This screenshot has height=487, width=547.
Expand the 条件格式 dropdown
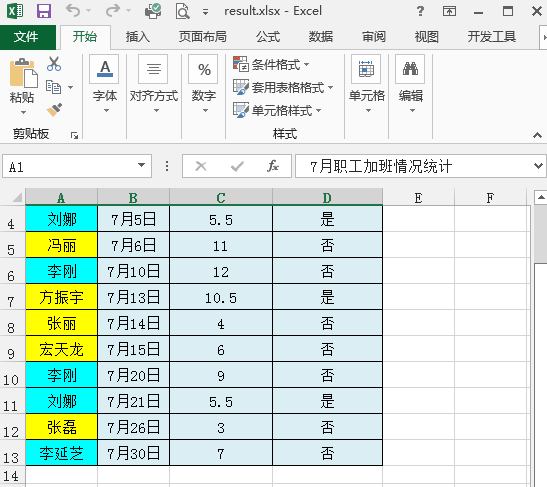pos(271,65)
